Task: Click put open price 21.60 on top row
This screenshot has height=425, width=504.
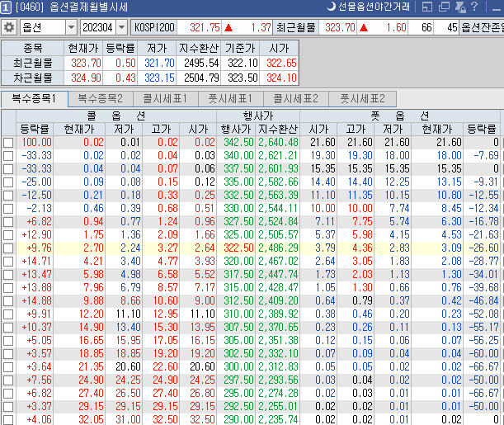Action: pos(318,143)
